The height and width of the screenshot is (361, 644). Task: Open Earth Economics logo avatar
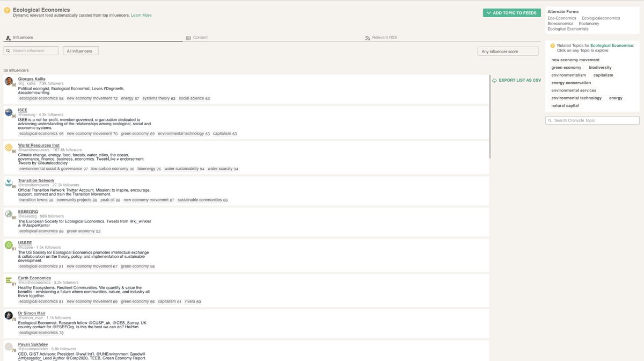pos(9,280)
